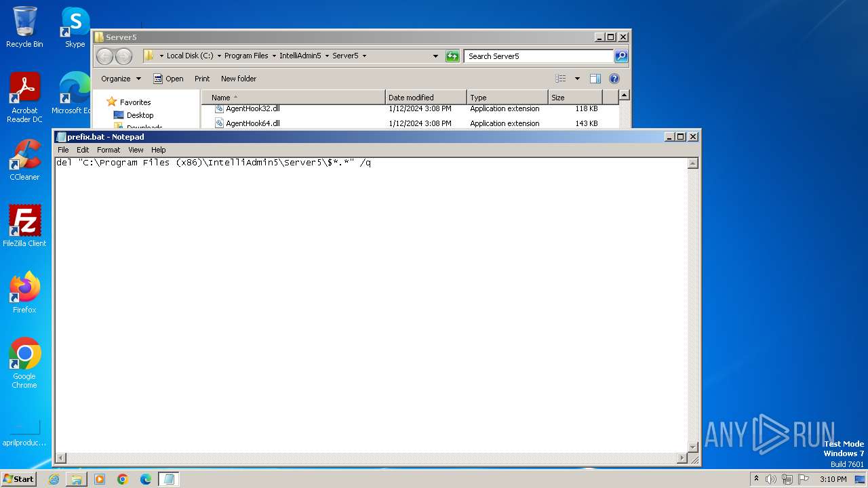Sort files by Date modified column
The width and height of the screenshot is (868, 488).
point(426,98)
